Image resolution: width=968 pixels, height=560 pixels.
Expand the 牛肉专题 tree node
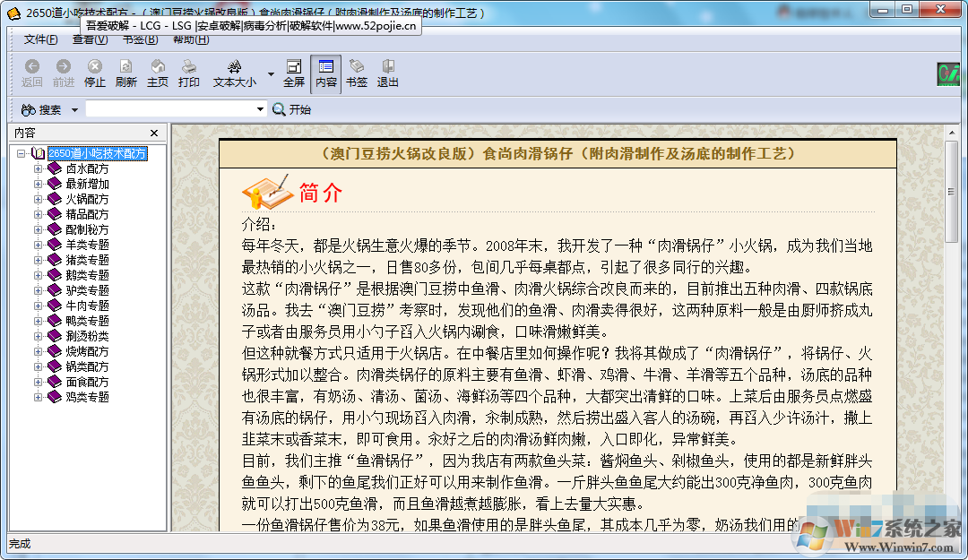tap(38, 306)
